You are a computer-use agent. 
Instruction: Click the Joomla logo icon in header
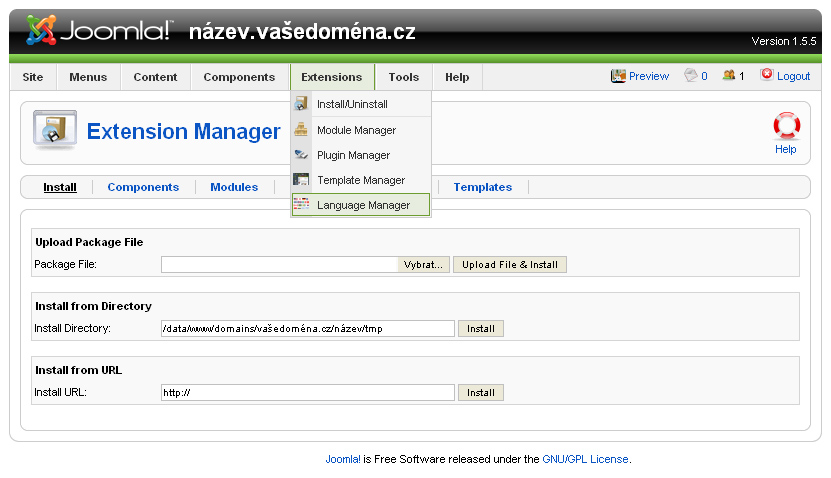click(41, 30)
